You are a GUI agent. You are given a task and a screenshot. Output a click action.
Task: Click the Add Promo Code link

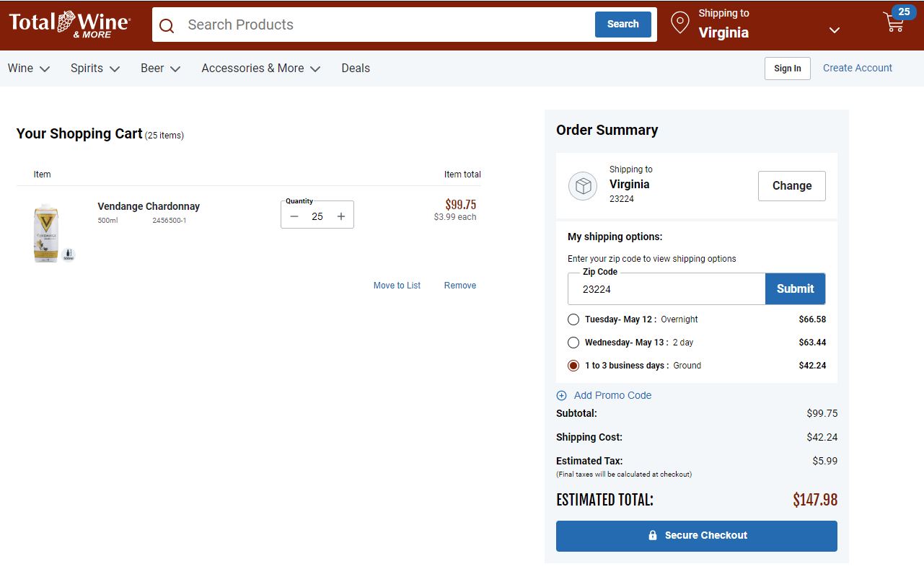click(612, 395)
